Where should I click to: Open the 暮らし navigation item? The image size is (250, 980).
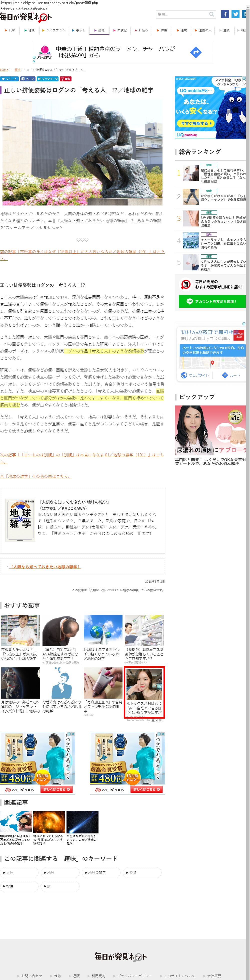point(78,30)
